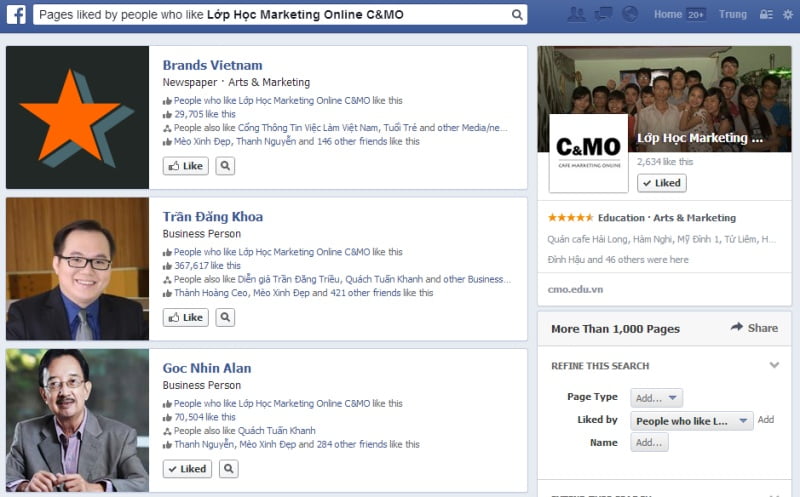Open the account settings gear icon
Viewport: 800px width, 497px height.
(x=787, y=15)
